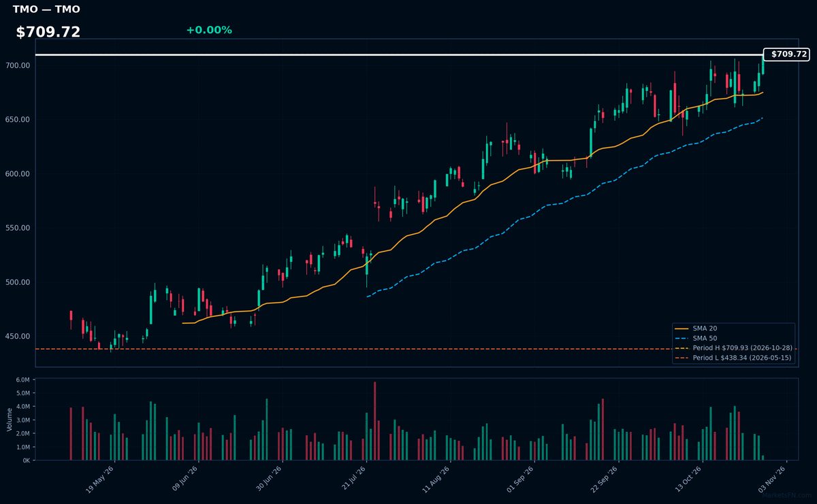The height and width of the screenshot is (504, 817).
Task: Select the Period H $709.93 legend entry
Action: click(733, 348)
